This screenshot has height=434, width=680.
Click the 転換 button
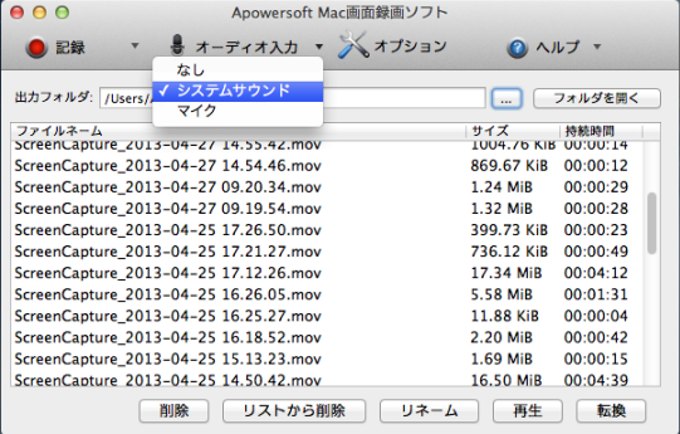(x=611, y=411)
